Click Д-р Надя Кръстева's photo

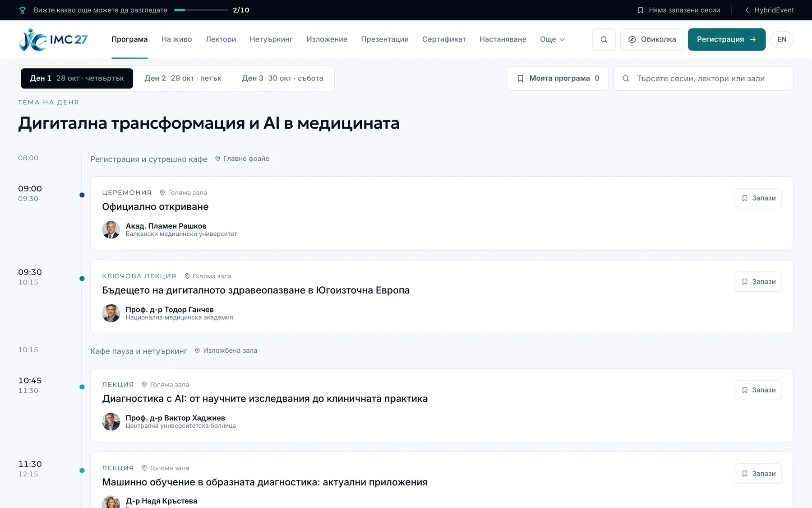pos(111,502)
